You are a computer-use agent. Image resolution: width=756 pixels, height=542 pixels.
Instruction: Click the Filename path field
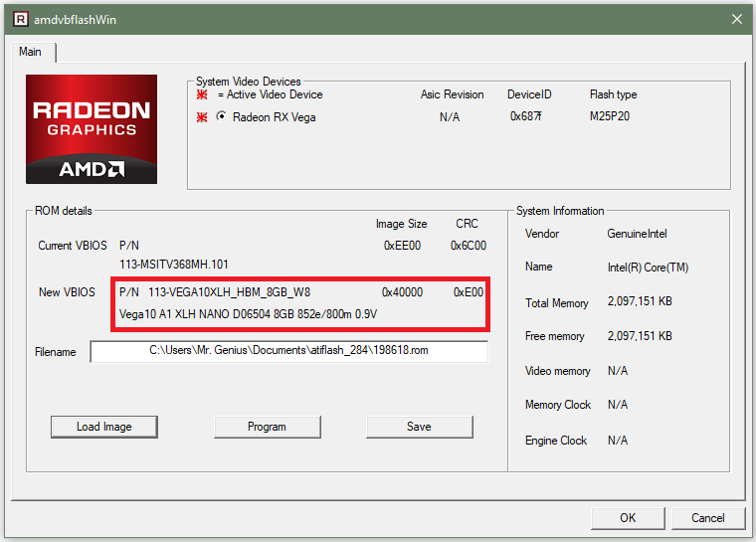(x=288, y=351)
